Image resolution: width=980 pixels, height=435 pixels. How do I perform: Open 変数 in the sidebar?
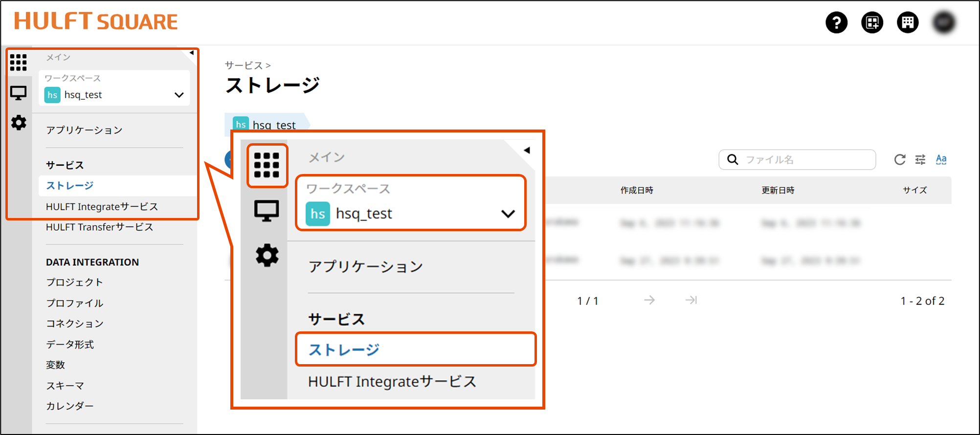tap(55, 365)
